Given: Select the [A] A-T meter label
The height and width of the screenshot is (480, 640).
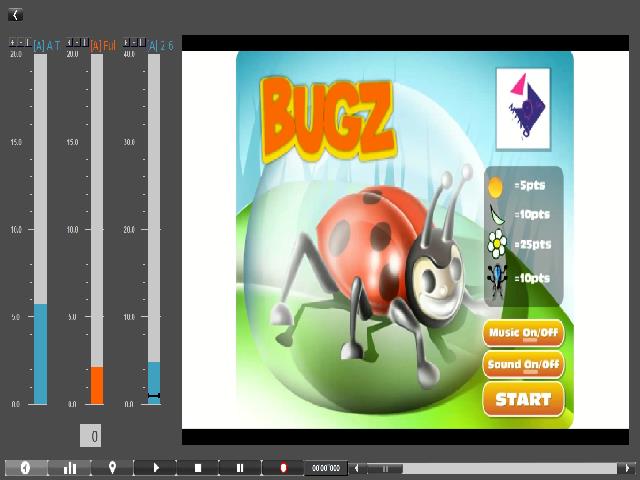Looking at the screenshot, I should pos(47,46).
